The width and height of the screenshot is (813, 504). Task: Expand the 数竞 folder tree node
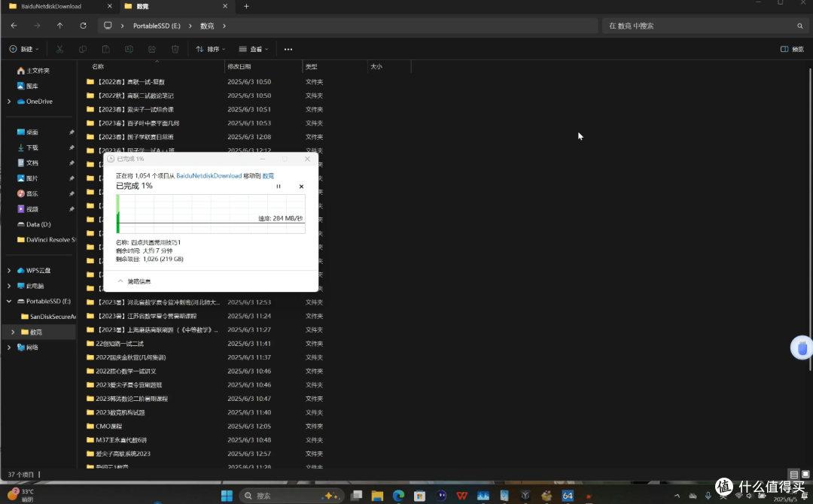point(13,332)
